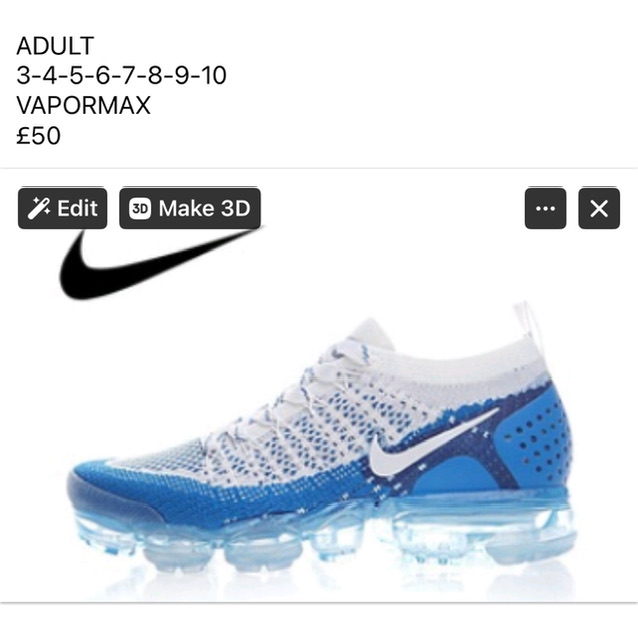Click the magic wand icon on Edit
Screen dimensions: 638x640
39,209
